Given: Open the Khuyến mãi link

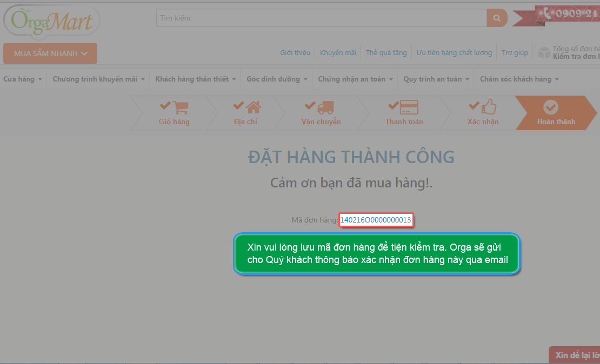Looking at the screenshot, I should (x=338, y=53).
